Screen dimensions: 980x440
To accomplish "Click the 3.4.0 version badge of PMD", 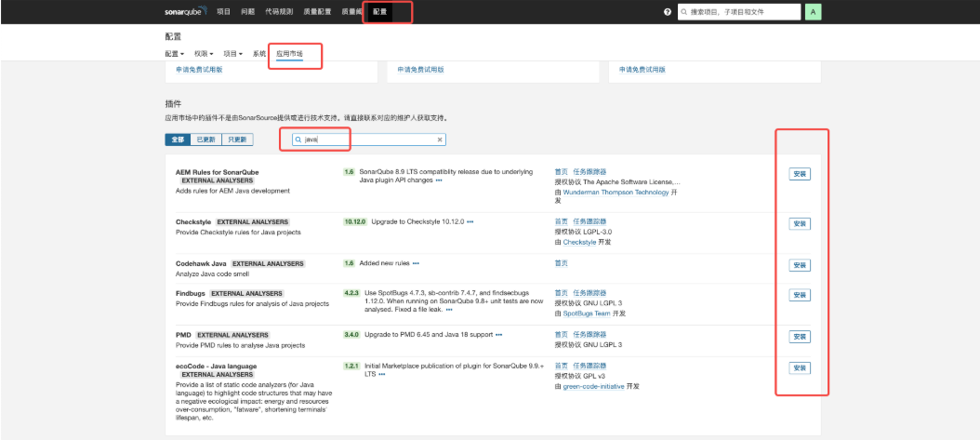I will [351, 334].
